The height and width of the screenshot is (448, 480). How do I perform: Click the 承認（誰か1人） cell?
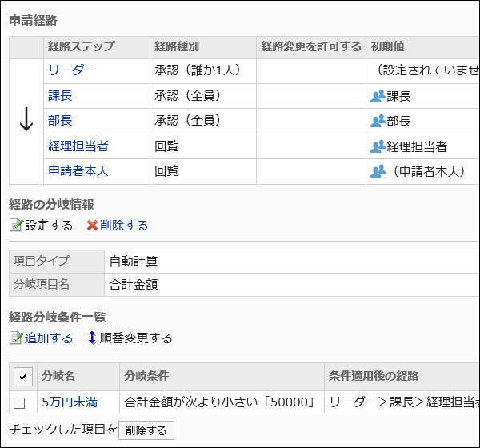[203, 71]
